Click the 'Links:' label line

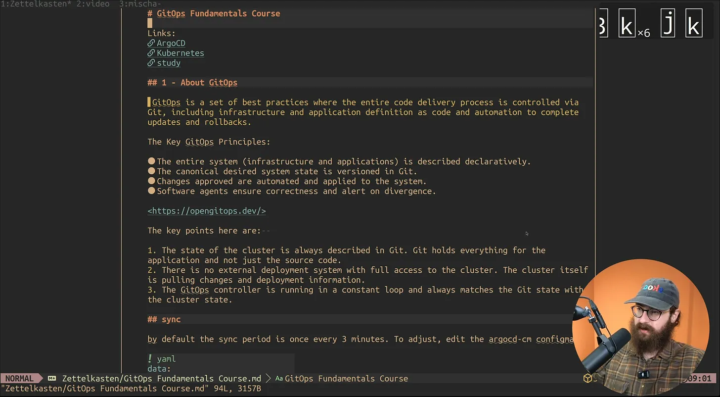click(x=162, y=34)
